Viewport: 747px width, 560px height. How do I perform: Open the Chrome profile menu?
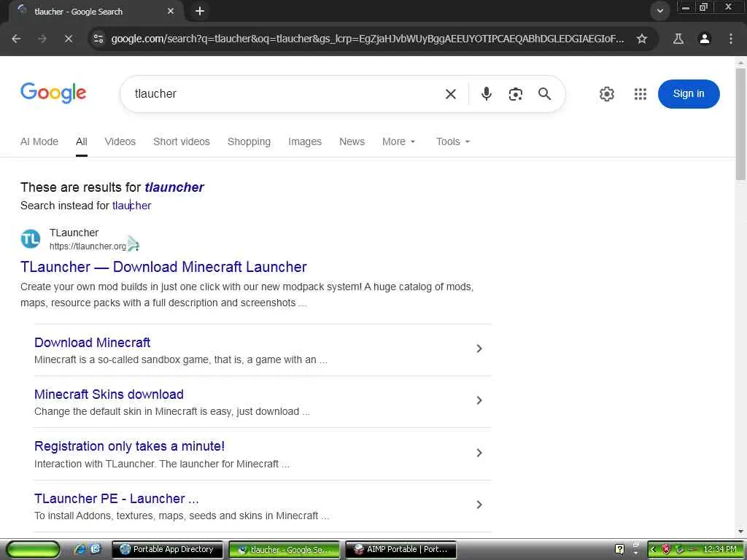704,39
